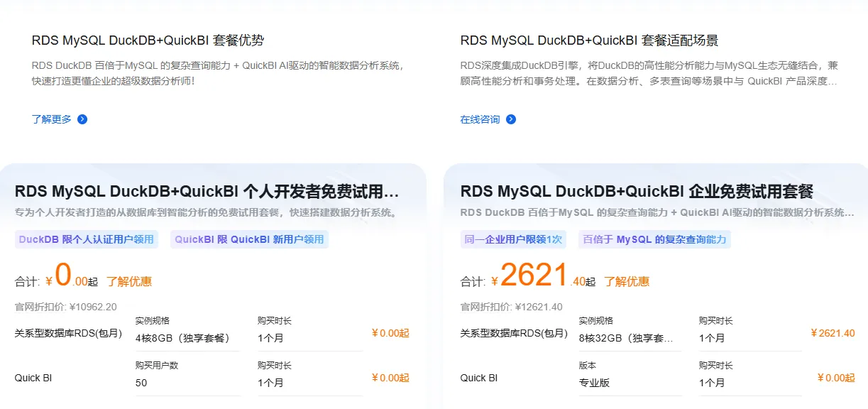Image resolution: width=868 pixels, height=409 pixels.
Task: Click the 套餐优势 description paragraph
Action: pyautogui.click(x=219, y=73)
